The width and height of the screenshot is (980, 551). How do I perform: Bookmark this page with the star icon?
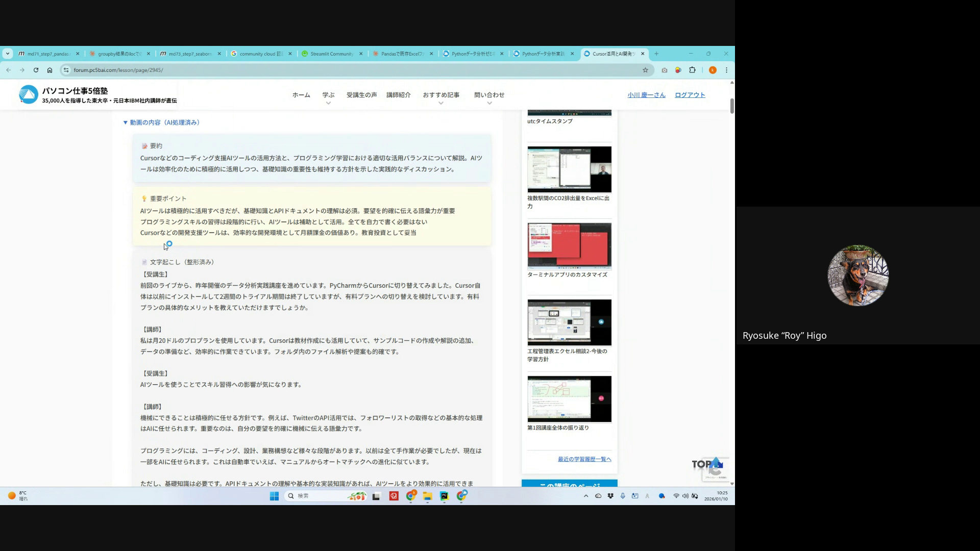pyautogui.click(x=645, y=70)
